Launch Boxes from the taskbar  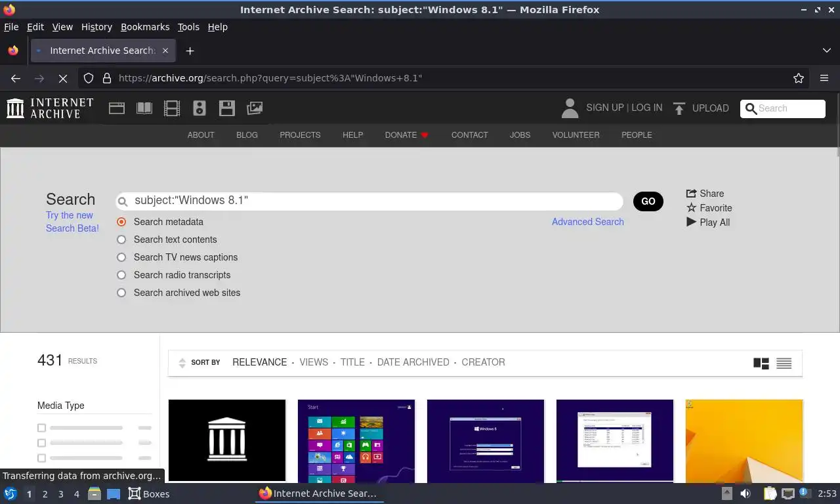coord(149,493)
